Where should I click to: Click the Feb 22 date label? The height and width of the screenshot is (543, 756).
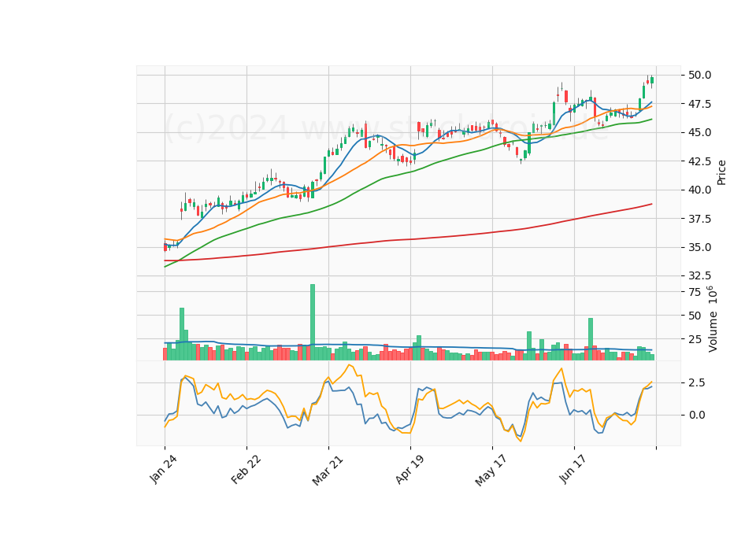coord(246,469)
